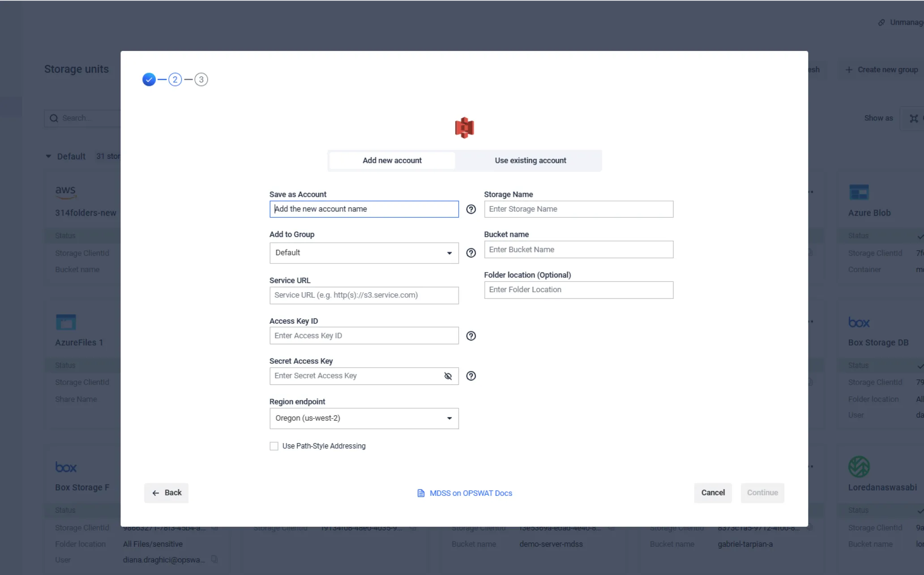924x575 pixels.
Task: Click help icon beside Save as Account
Action: [x=471, y=209]
